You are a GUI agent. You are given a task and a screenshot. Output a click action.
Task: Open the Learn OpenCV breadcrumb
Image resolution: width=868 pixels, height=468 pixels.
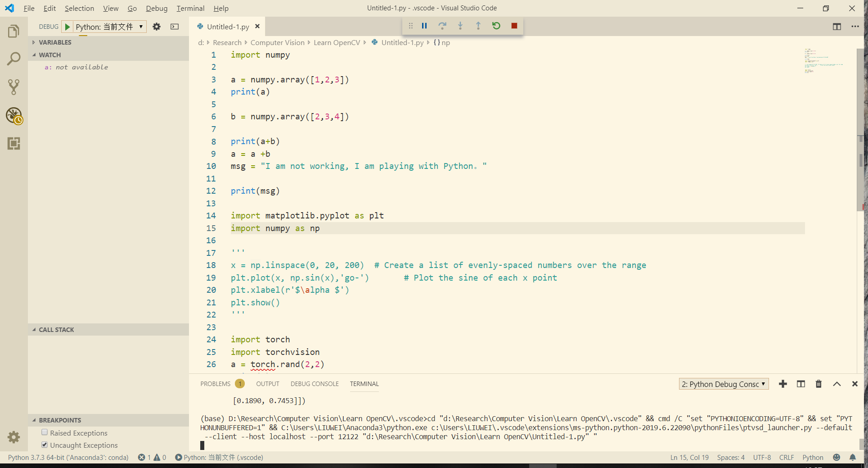pos(337,42)
